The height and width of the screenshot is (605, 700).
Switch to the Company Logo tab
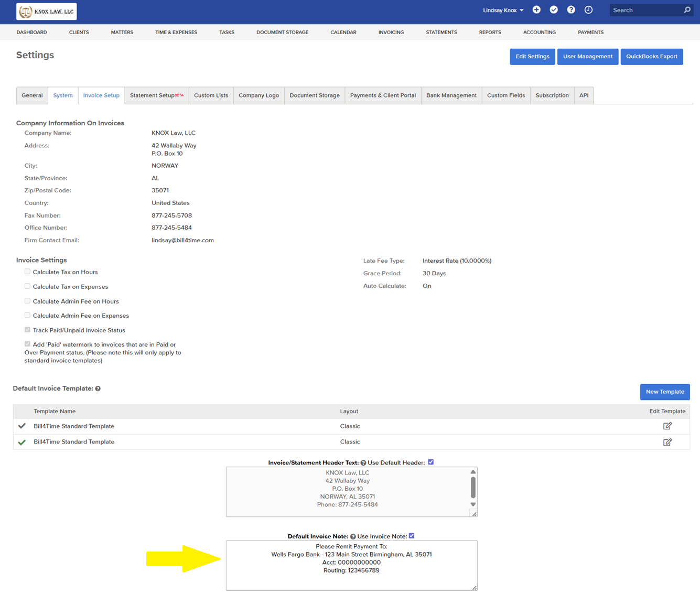tap(259, 95)
